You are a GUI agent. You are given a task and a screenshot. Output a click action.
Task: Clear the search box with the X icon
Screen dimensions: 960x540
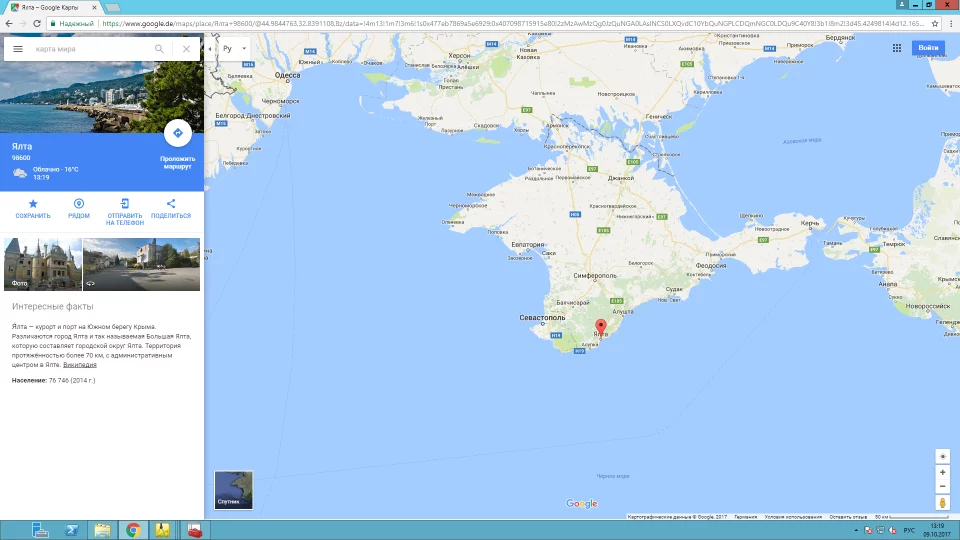[186, 49]
